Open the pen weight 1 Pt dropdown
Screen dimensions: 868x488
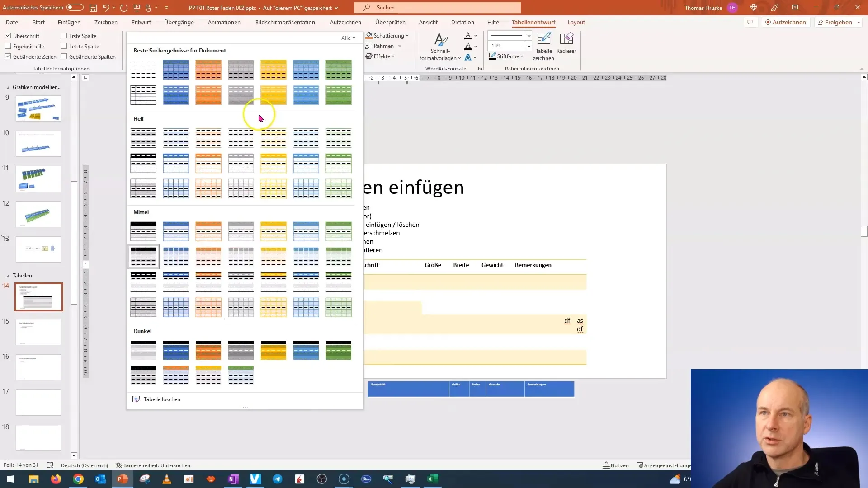click(529, 46)
